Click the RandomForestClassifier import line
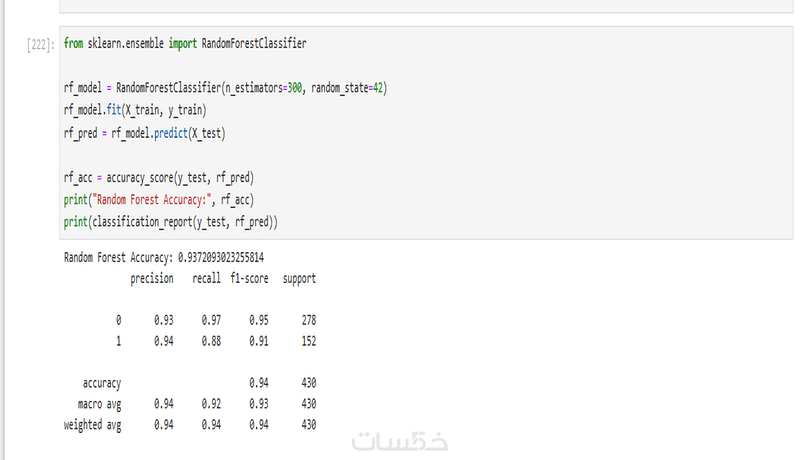Screen dimensions: 800x460 click(x=185, y=43)
